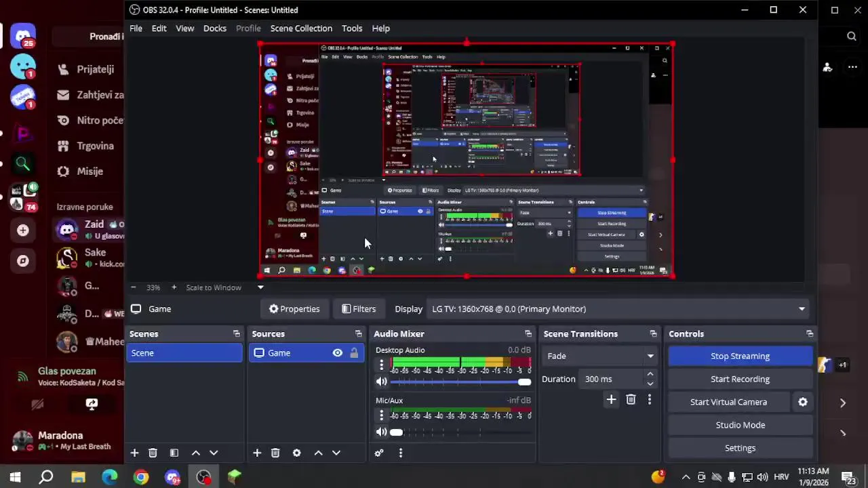Screen dimensions: 868x488
Task: Open virtual camera settings gear
Action: pos(803,402)
